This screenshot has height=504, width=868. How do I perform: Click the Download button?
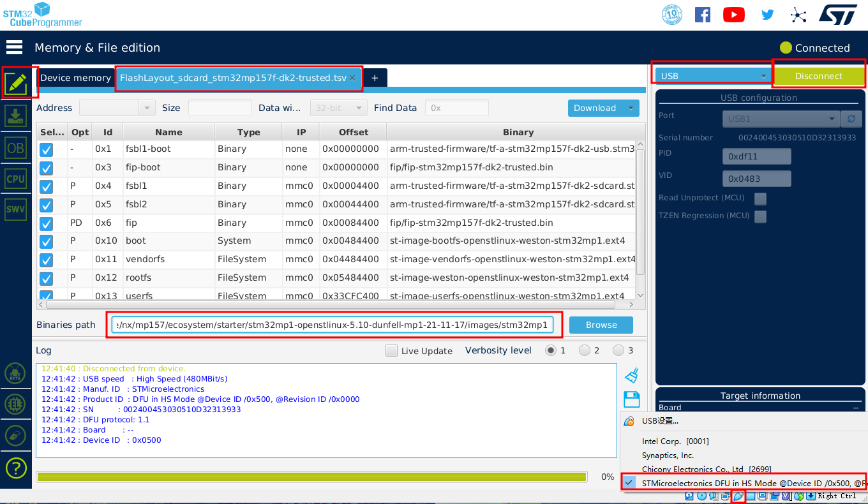pyautogui.click(x=595, y=108)
